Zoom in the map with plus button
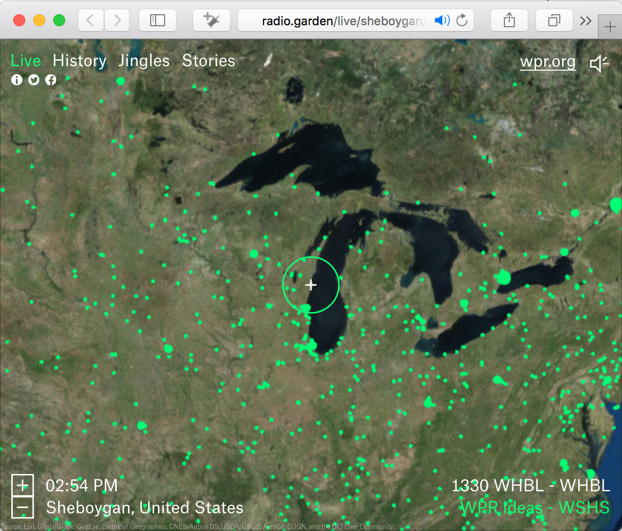 tap(22, 485)
